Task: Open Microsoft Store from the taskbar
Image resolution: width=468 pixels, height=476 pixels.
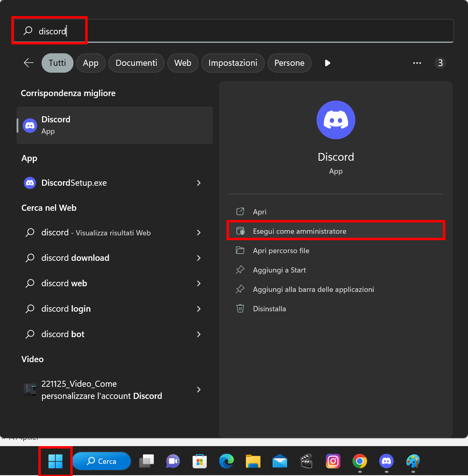Action: [199, 461]
